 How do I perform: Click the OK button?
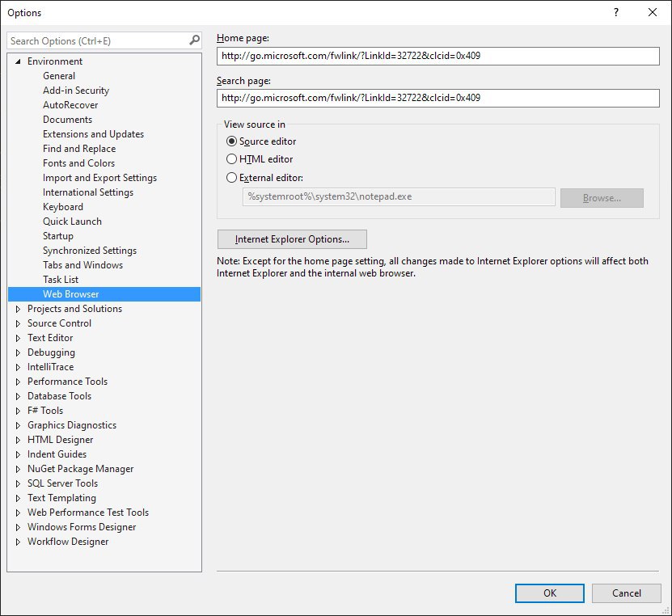(549, 593)
